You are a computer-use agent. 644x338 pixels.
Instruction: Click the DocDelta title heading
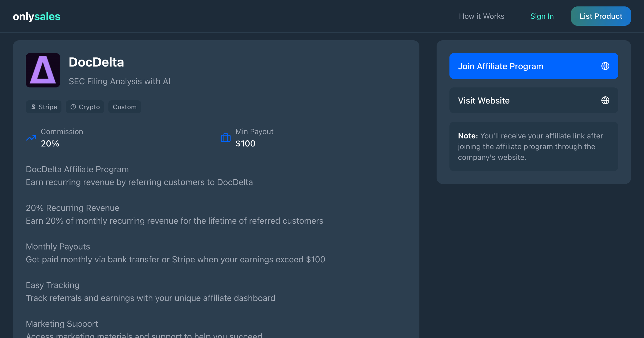pos(96,62)
